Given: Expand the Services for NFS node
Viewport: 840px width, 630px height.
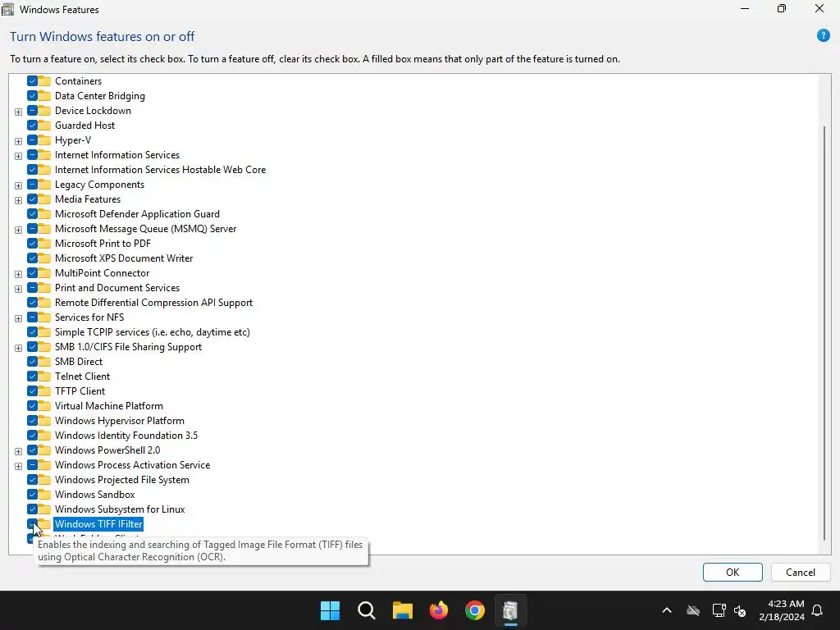Looking at the screenshot, I should click(x=18, y=318).
